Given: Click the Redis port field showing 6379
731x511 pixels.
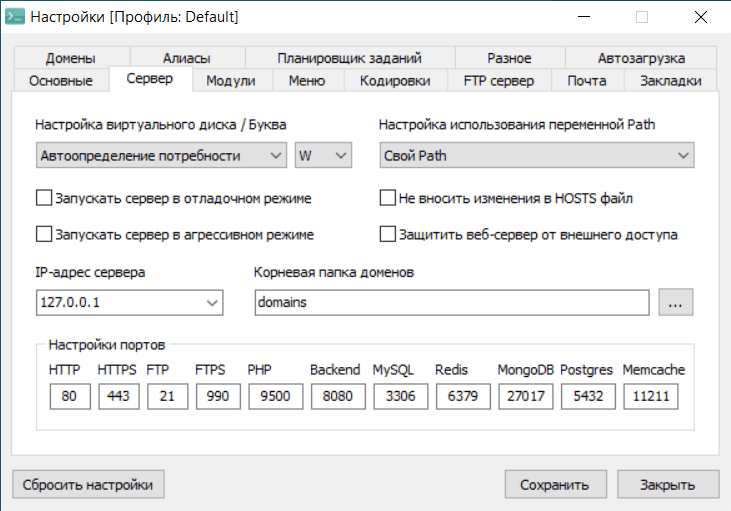Looking at the screenshot, I should click(463, 396).
